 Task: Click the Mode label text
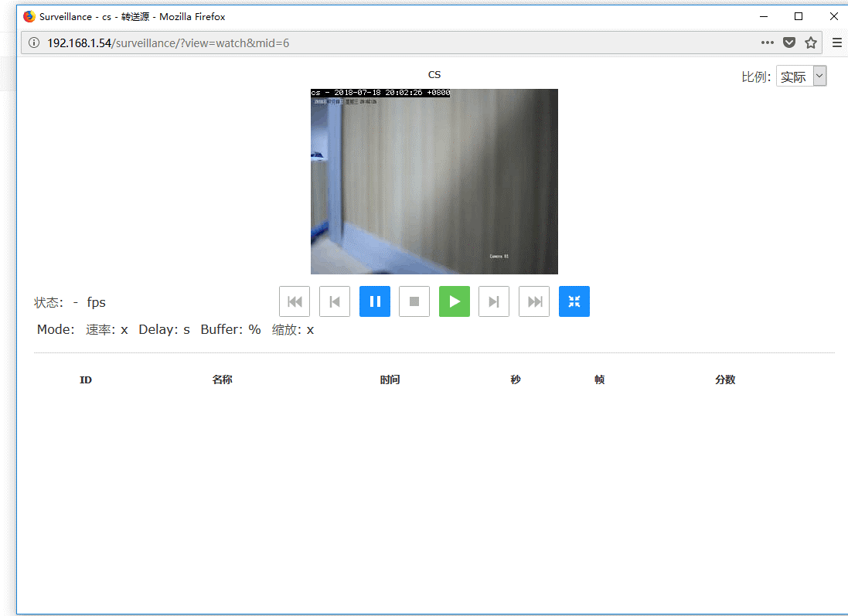[56, 329]
